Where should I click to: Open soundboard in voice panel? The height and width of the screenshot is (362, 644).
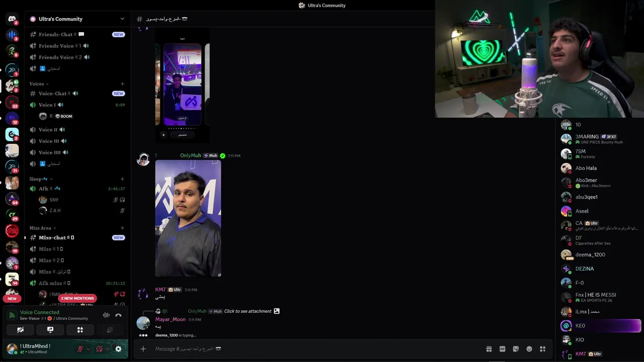point(110,330)
